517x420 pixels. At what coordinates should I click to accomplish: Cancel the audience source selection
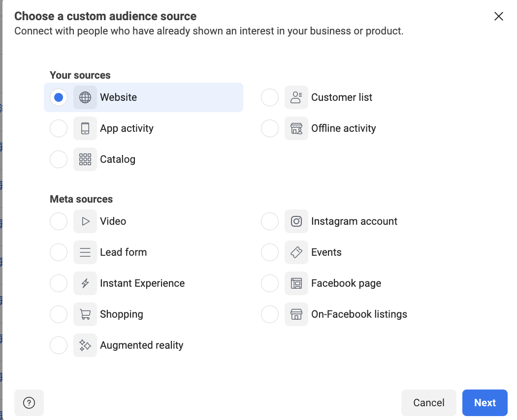(x=429, y=403)
